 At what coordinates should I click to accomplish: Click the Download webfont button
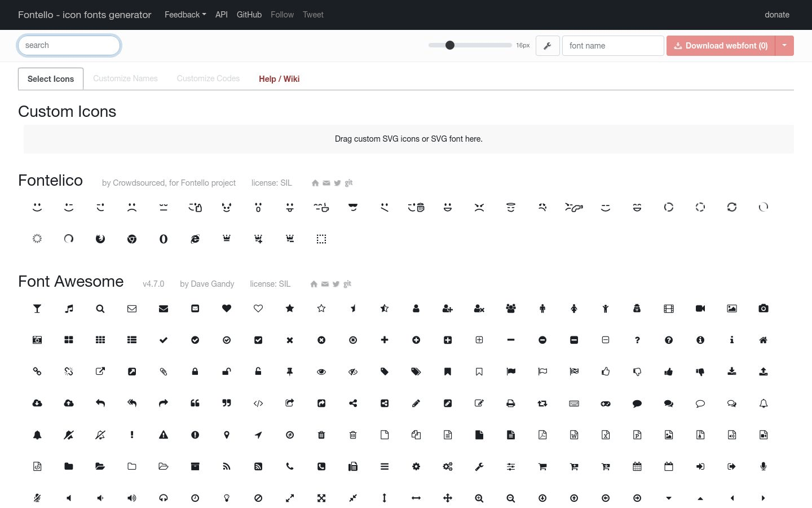(721, 46)
